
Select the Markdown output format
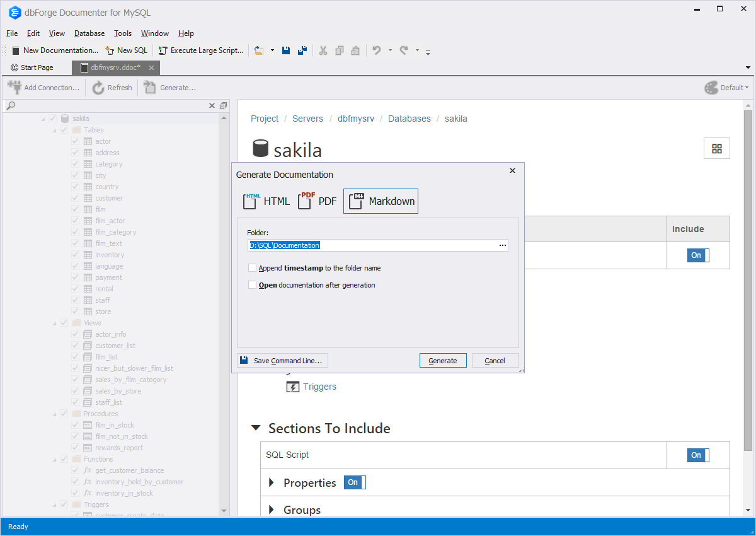tap(381, 201)
